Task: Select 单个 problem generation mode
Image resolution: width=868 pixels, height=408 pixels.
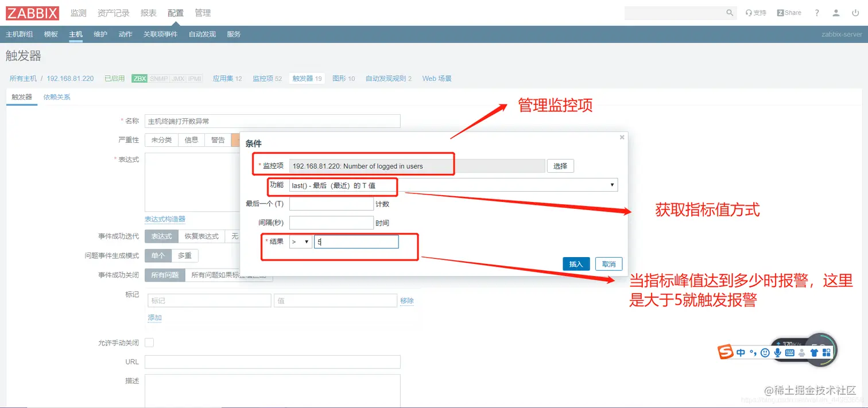Action: click(158, 256)
